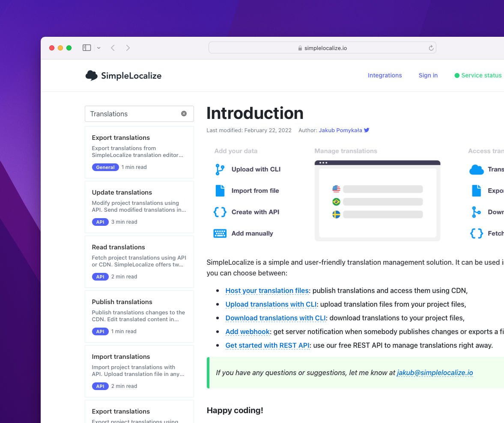This screenshot has width=504, height=423.
Task: Open Integrations in the top navigation
Action: point(385,75)
